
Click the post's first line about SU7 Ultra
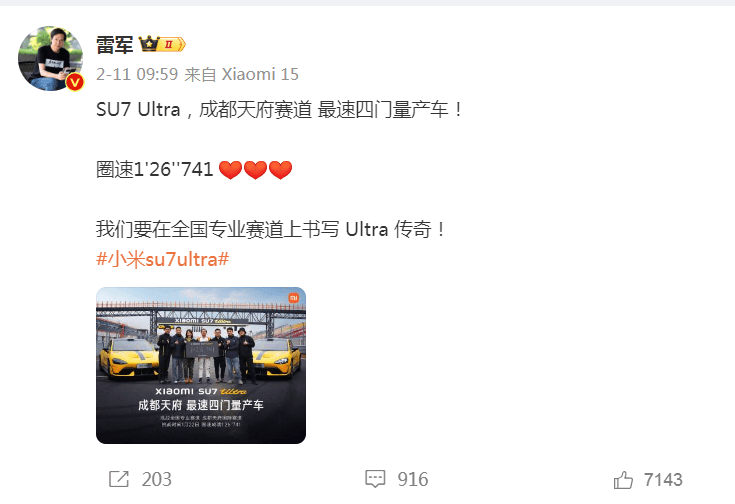tap(279, 110)
